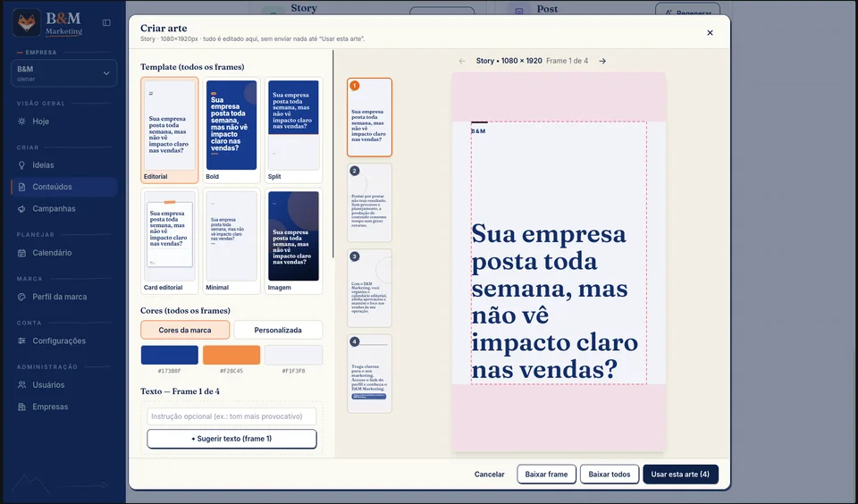This screenshot has height=504, width=858.
Task: Select frame 2 thumbnail
Action: (x=369, y=203)
